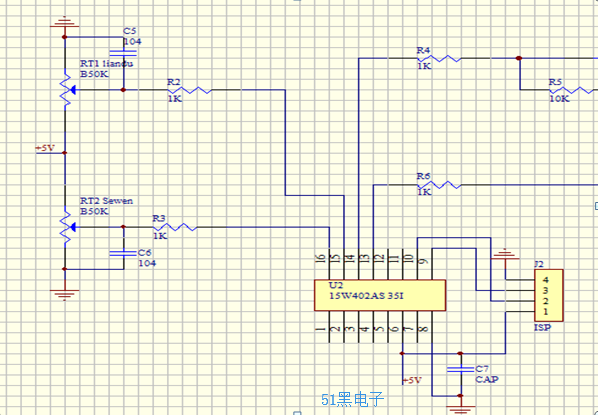Click the C5 capacitor symbol
Screen dimensions: 598x415
click(x=123, y=53)
